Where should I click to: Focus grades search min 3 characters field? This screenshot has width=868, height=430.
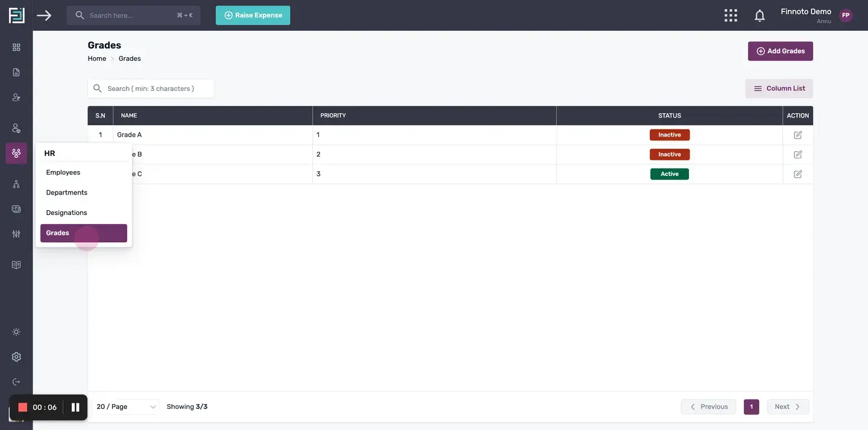coord(151,89)
